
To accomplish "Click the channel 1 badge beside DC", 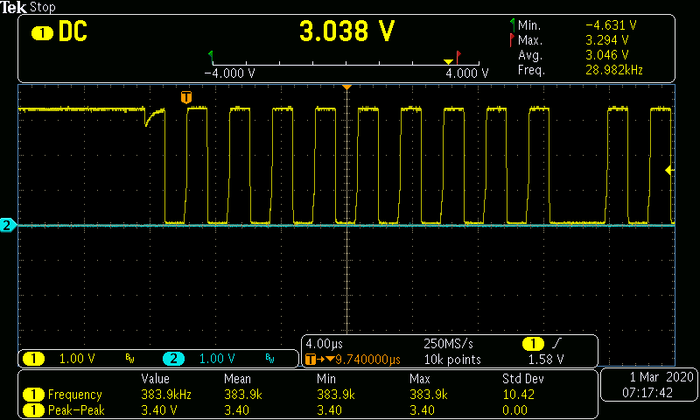I will (42, 33).
